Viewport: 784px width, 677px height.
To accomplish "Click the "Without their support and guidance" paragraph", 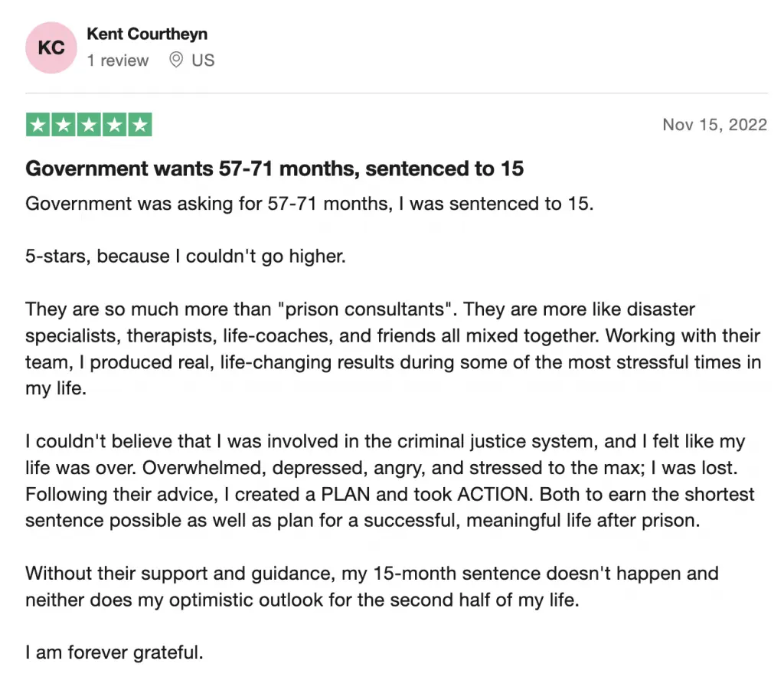I will (x=372, y=574).
